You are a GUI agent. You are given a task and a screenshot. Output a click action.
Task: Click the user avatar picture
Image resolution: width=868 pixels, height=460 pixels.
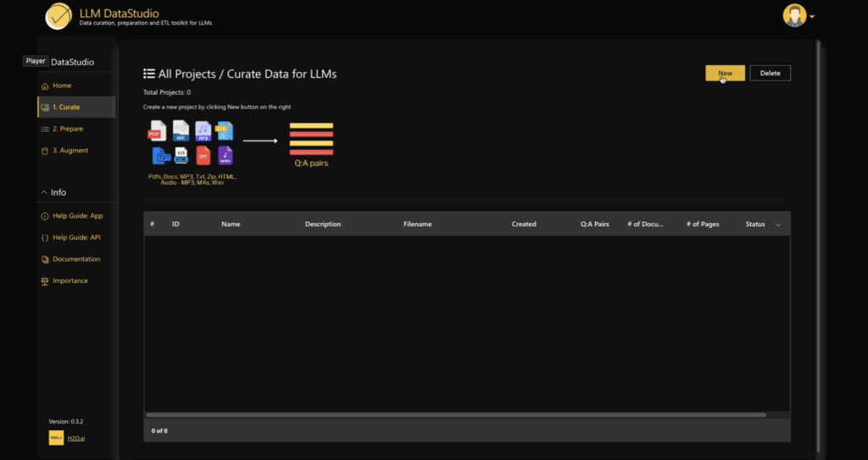pos(794,16)
